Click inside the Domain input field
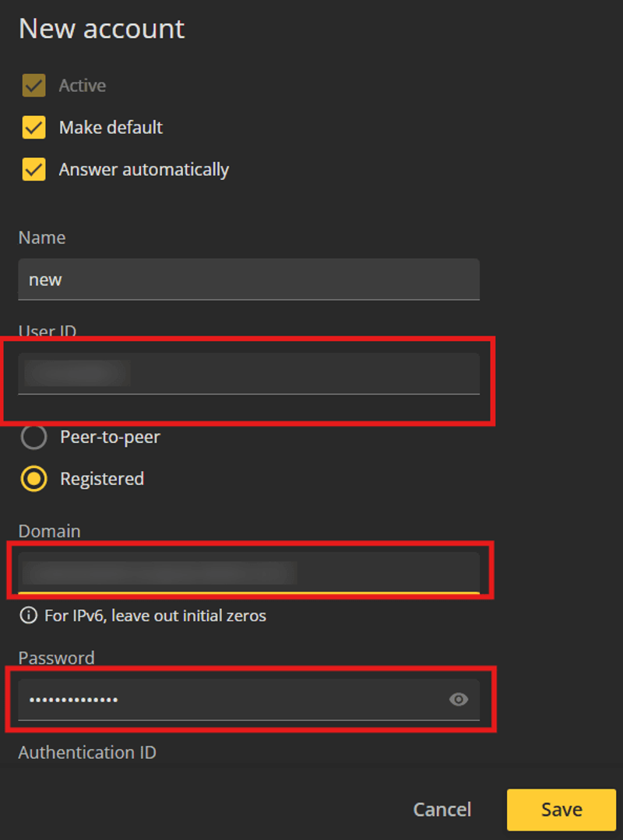 248,573
